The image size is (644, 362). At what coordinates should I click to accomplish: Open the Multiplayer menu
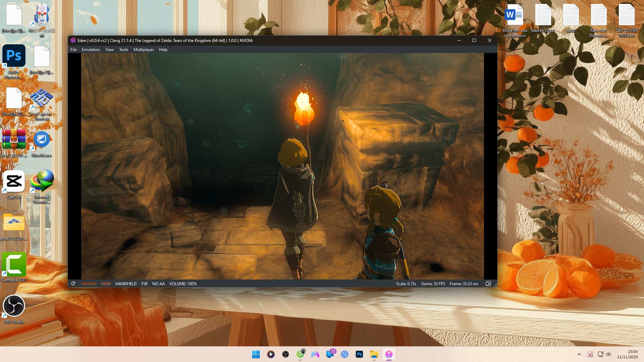(143, 49)
